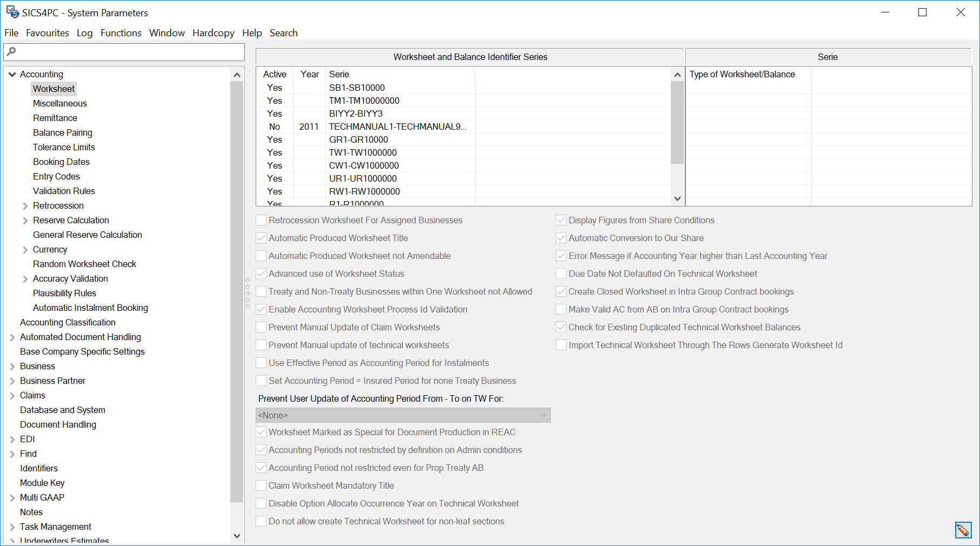This screenshot has width=980, height=546.
Task: Expand the Business Partner node
Action: pos(12,381)
